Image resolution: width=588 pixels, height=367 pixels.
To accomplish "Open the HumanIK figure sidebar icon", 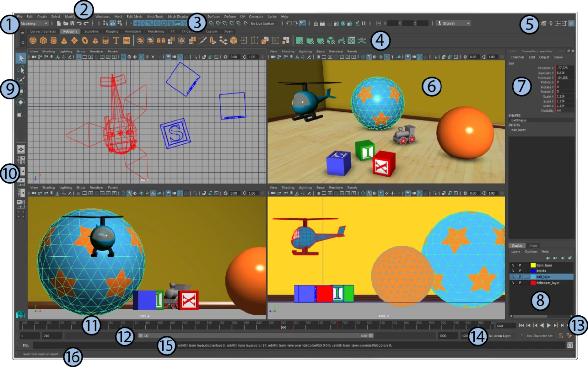I will click(x=551, y=23).
